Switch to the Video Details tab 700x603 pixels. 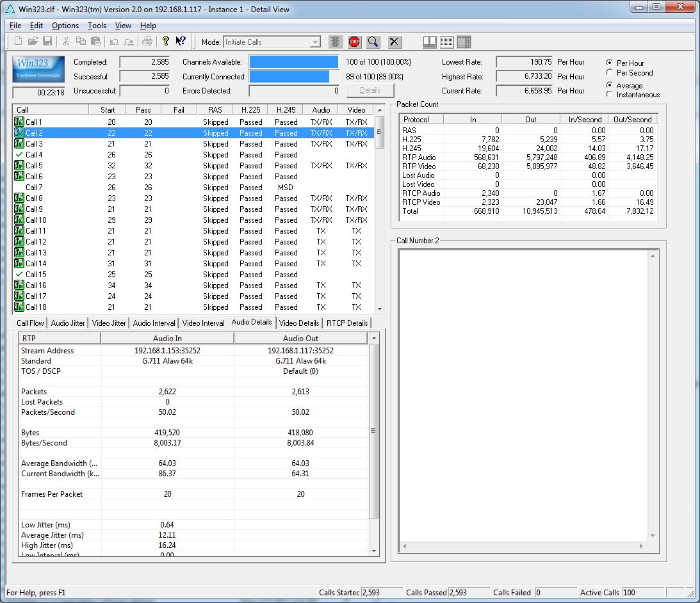coord(298,323)
